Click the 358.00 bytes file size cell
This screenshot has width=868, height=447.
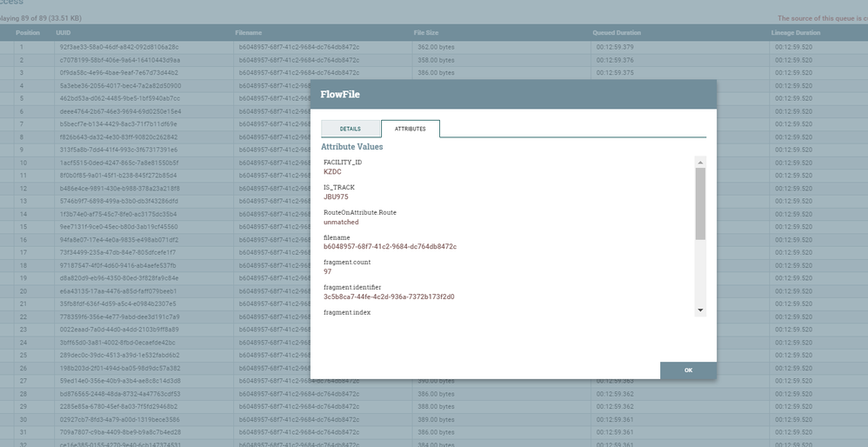pos(437,60)
